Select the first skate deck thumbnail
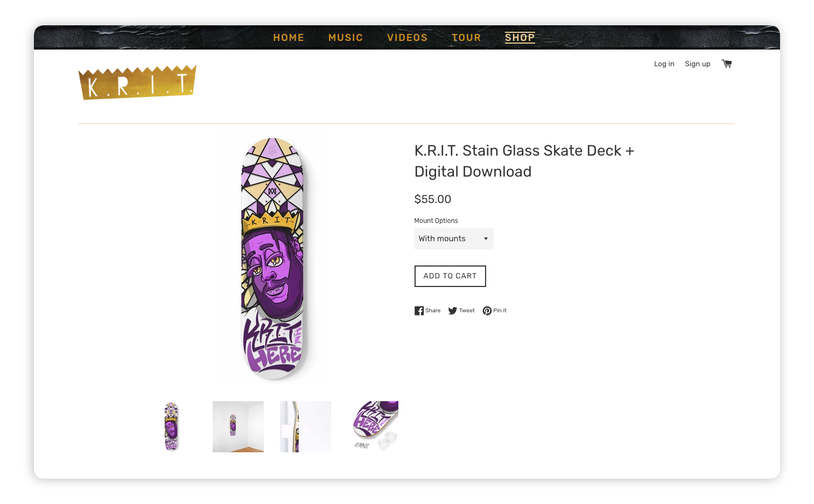The image size is (814, 504). pos(171,426)
